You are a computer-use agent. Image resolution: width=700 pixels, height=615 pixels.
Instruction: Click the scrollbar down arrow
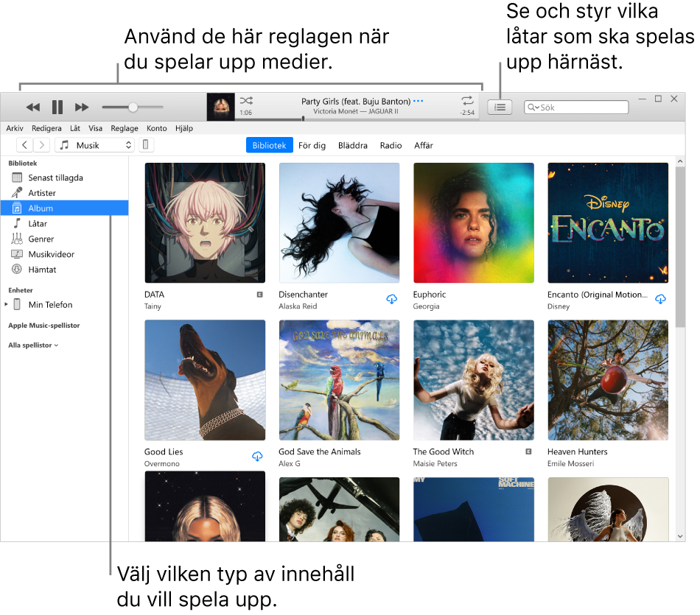(680, 536)
